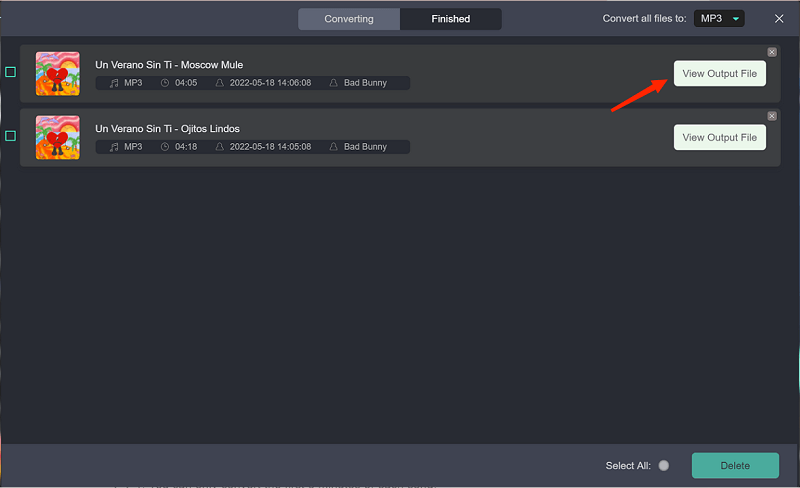
Task: Click the "MP3" format label in Ojitos Lindos row
Action: [x=133, y=147]
